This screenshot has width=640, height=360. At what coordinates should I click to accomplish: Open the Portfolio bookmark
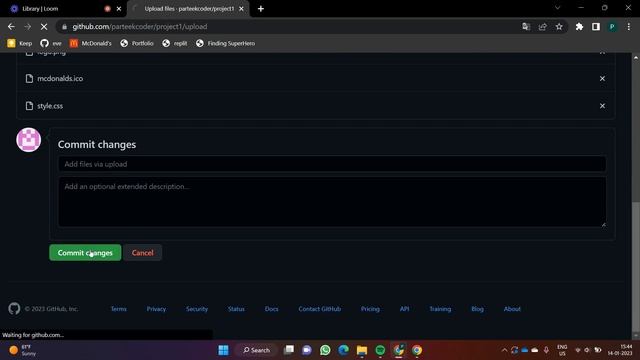pos(137,43)
